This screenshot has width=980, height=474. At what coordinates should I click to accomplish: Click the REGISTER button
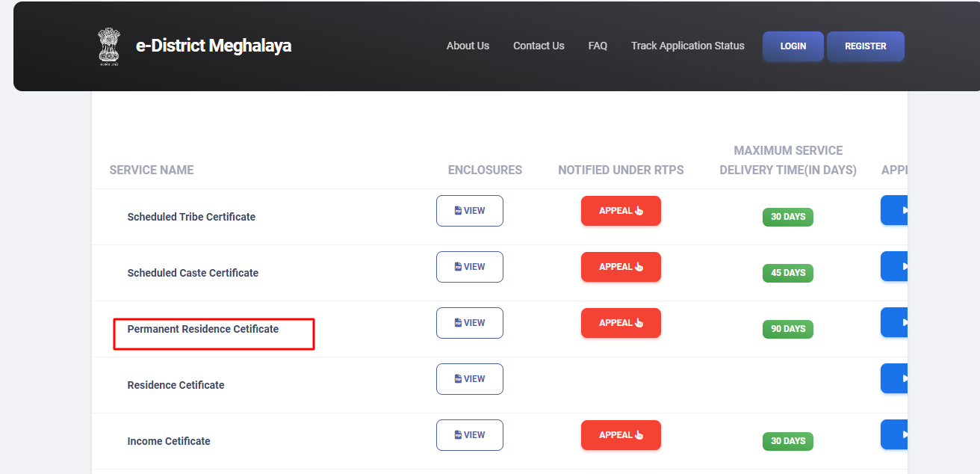[865, 46]
